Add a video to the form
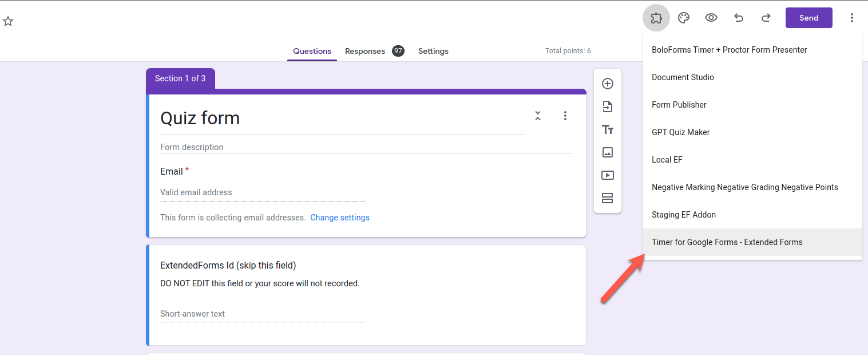868x355 pixels. click(608, 175)
